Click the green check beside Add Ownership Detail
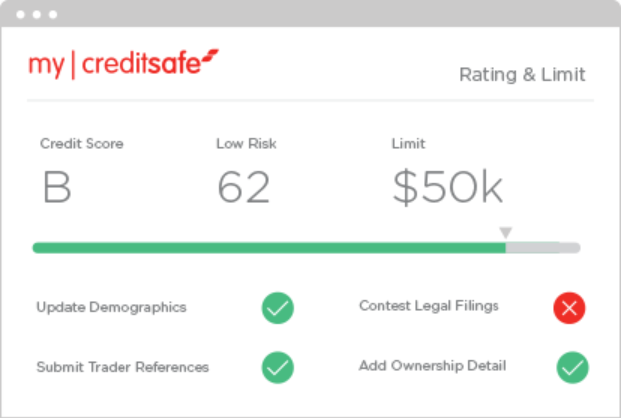 (572, 367)
